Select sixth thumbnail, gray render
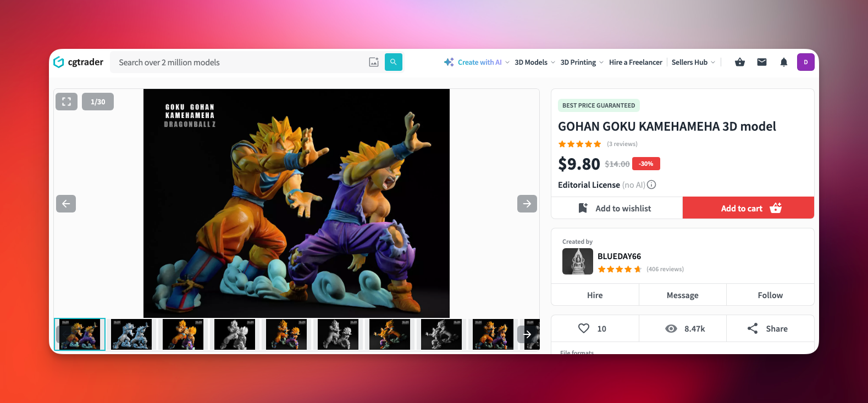The image size is (868, 403). 338,334
